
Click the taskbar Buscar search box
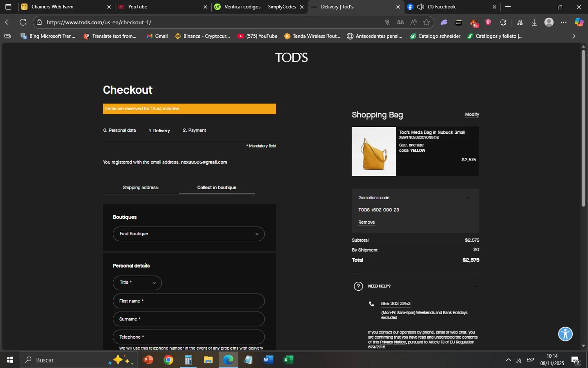point(78,360)
